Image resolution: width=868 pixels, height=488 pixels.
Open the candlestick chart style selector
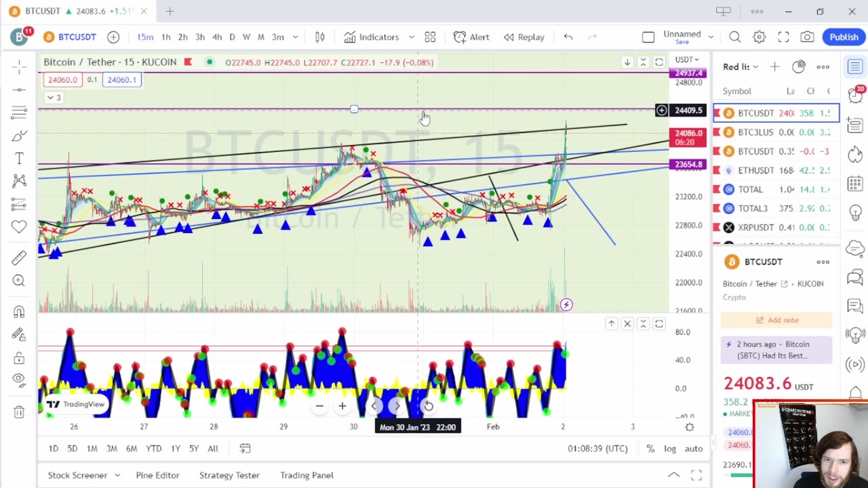pos(320,37)
